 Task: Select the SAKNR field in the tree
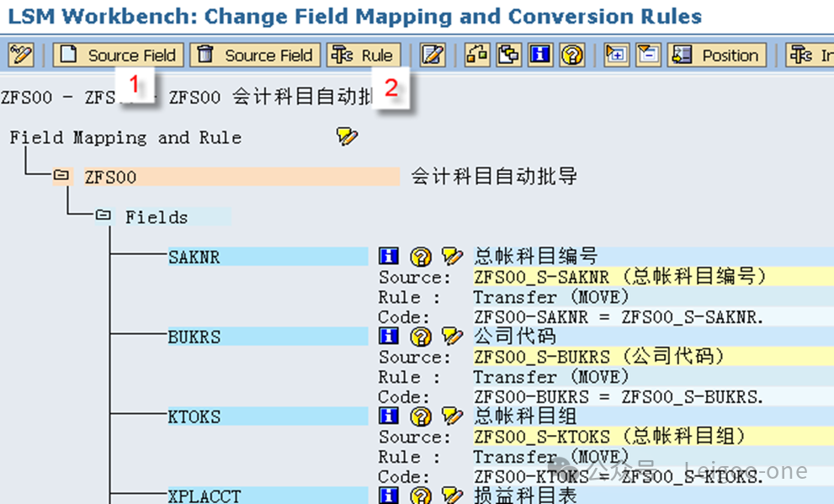click(x=194, y=257)
